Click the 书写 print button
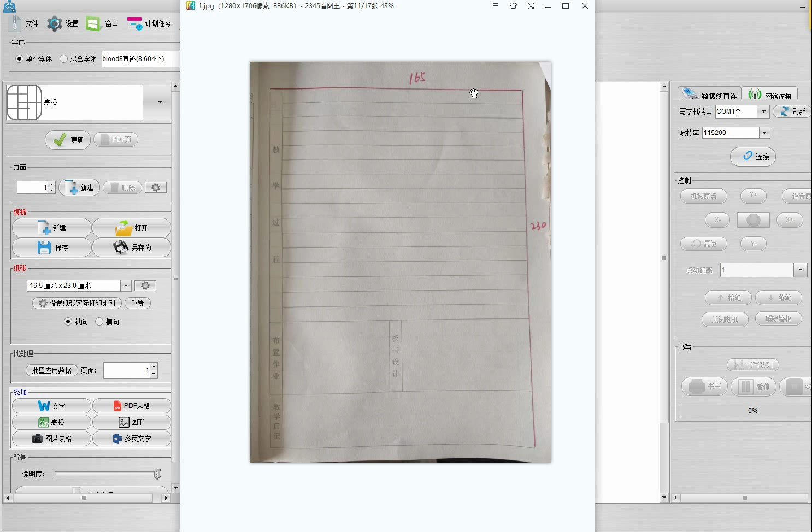Viewport: 812px width, 532px height. point(705,387)
